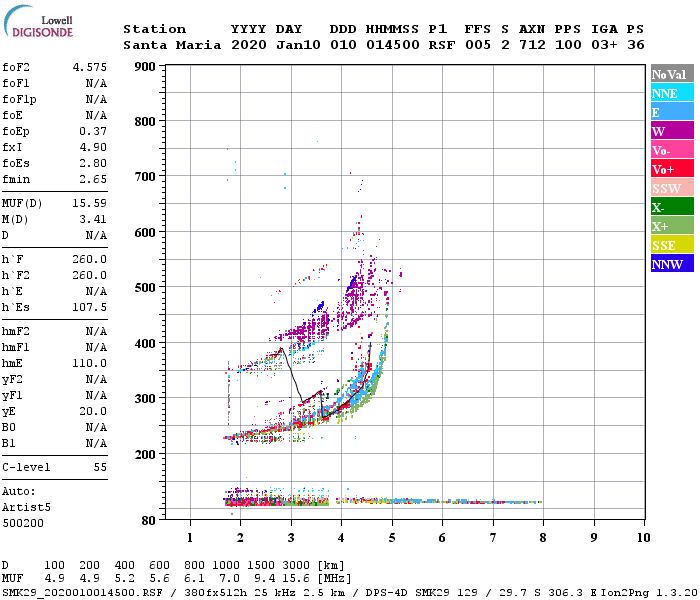Select the E blue legend swatch
The height and width of the screenshot is (600, 700).
[x=672, y=112]
